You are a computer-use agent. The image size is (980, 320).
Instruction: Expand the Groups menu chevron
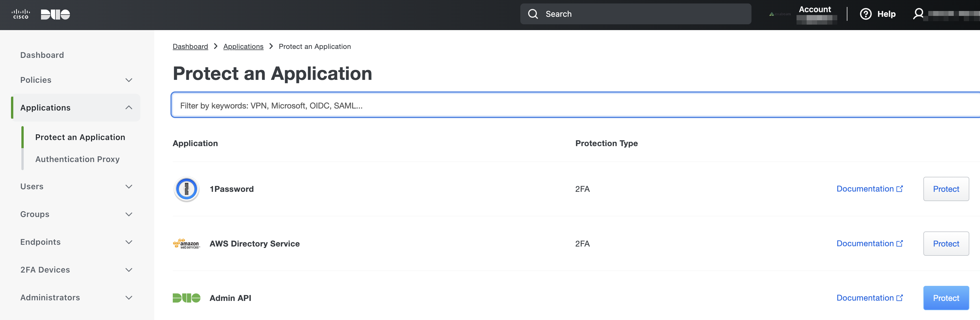(129, 214)
